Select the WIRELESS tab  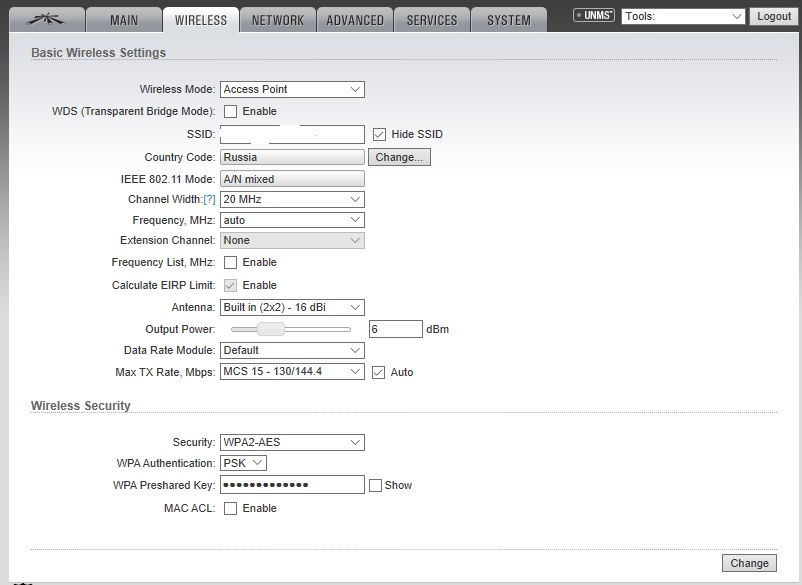[200, 20]
